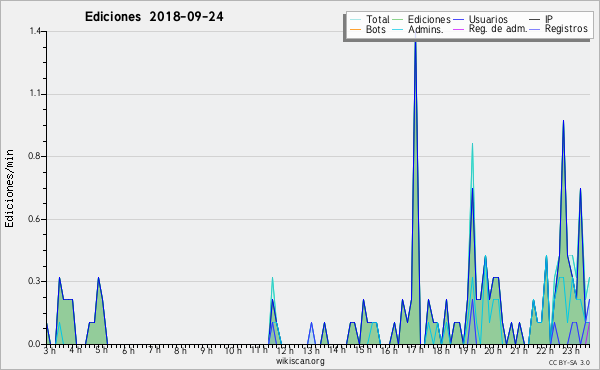Click the 21 h x-axis label
The width and height of the screenshot is (600, 370).
coord(519,351)
